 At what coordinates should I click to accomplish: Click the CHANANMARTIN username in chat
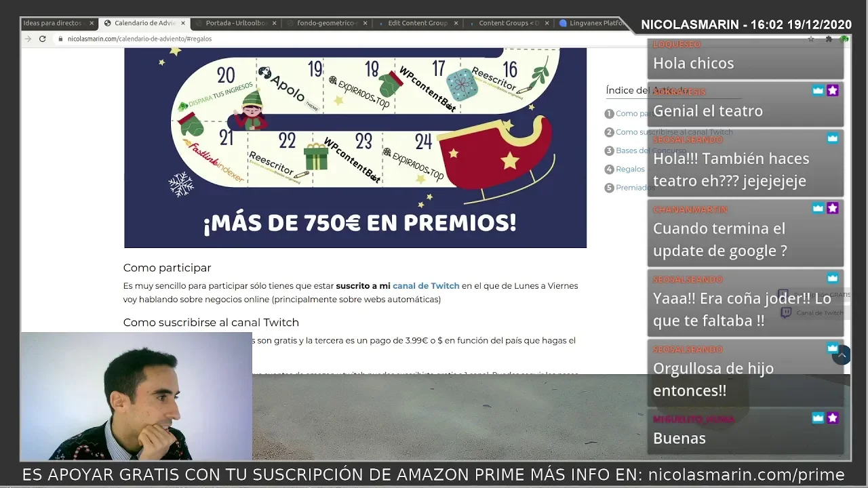(690, 209)
